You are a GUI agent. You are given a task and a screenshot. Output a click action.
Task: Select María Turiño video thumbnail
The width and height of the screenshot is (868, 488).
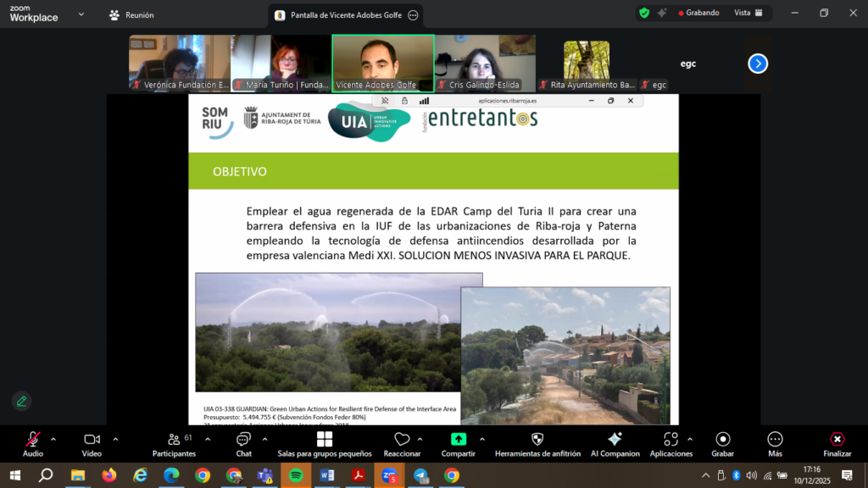[x=281, y=63]
